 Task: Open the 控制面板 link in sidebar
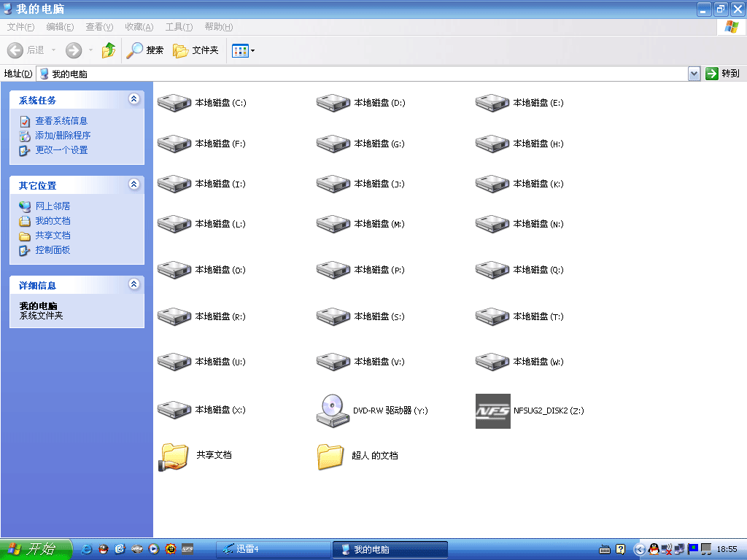click(53, 250)
